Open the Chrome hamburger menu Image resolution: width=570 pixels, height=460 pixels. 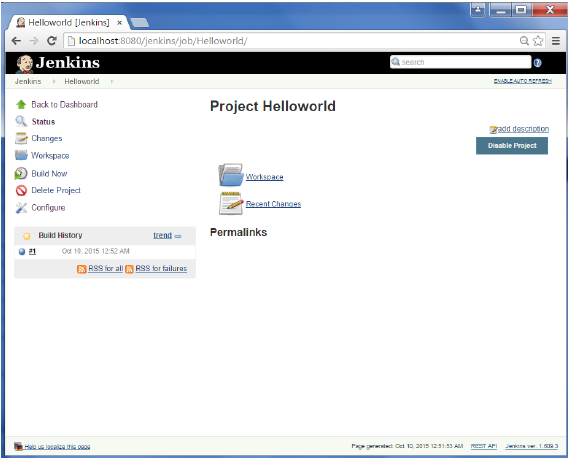pyautogui.click(x=555, y=41)
